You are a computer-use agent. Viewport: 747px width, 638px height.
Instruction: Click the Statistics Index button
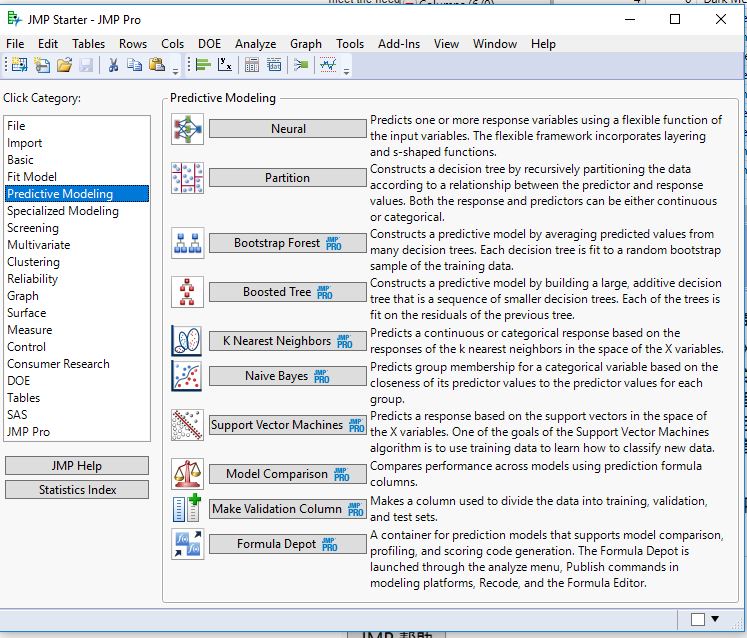(77, 490)
